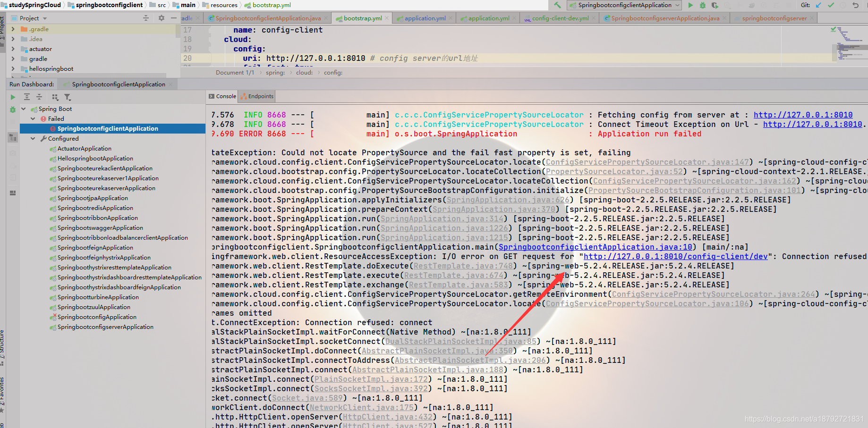This screenshot has height=428, width=868.
Task: Click Expand All icon in Run Dashboard toolbar
Action: coord(27,97)
